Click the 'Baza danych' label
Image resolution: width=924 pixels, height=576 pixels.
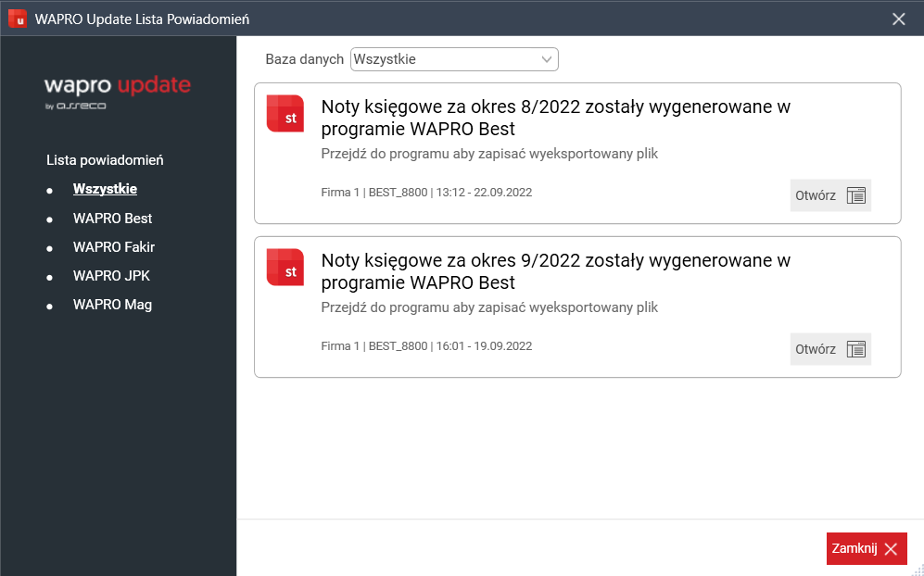tap(305, 59)
